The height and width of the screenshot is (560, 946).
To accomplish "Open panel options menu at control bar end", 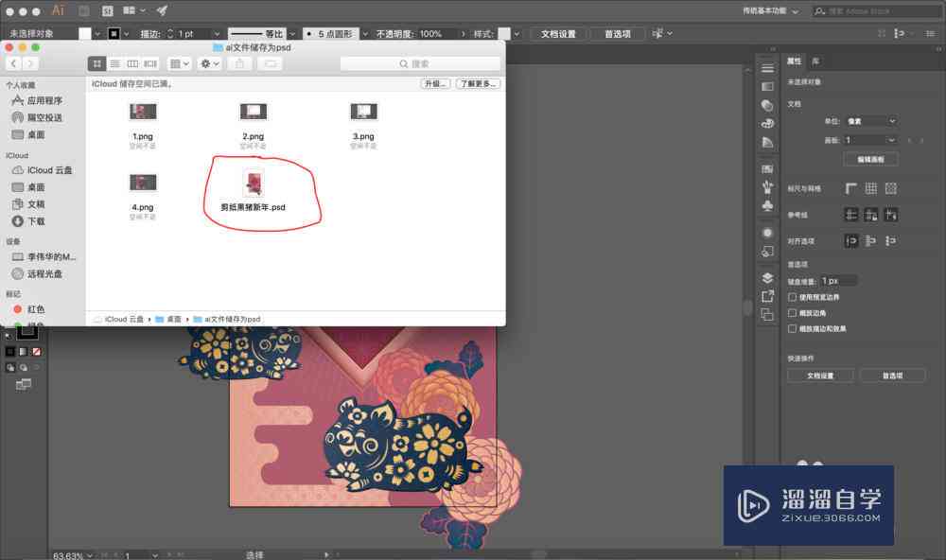I will [x=930, y=34].
